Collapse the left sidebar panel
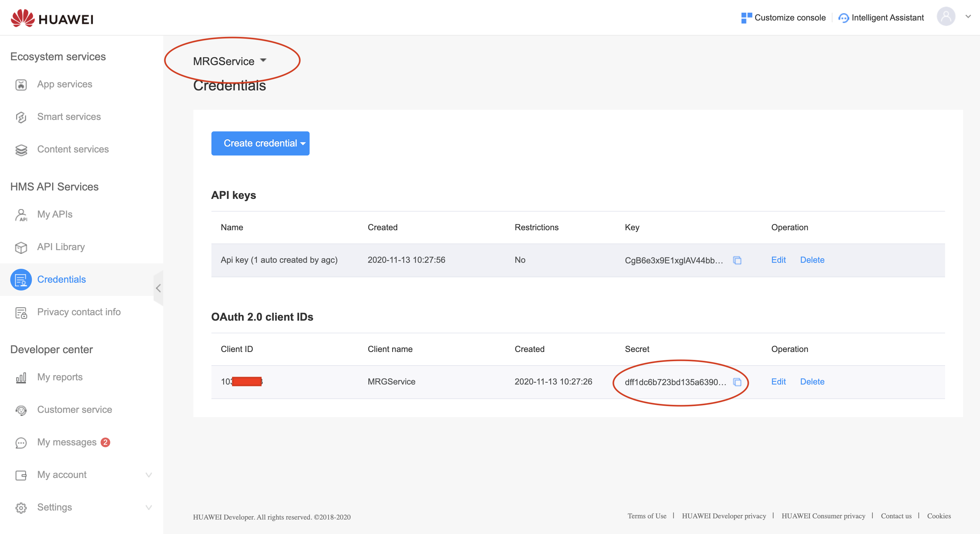The height and width of the screenshot is (534, 980). point(158,288)
